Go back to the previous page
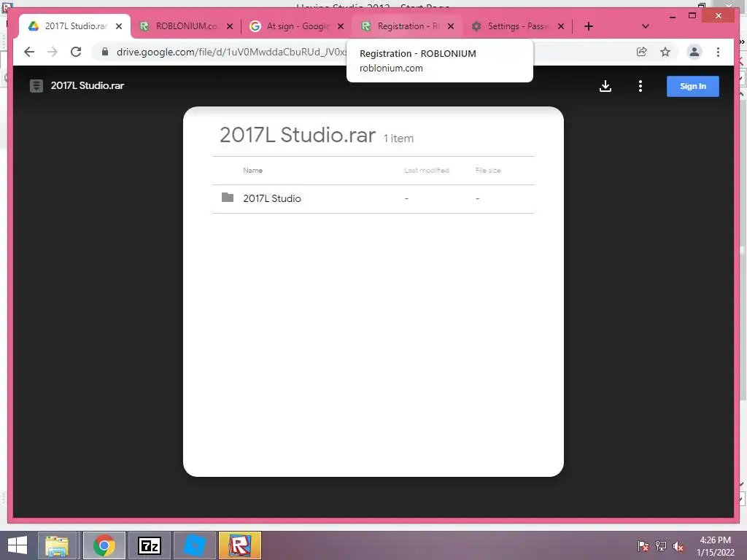This screenshot has width=747, height=560. [x=29, y=52]
